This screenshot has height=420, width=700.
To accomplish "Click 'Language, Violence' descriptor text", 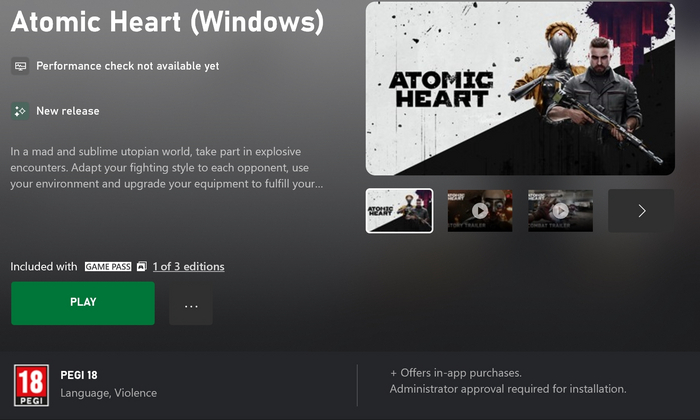I will click(x=108, y=393).
